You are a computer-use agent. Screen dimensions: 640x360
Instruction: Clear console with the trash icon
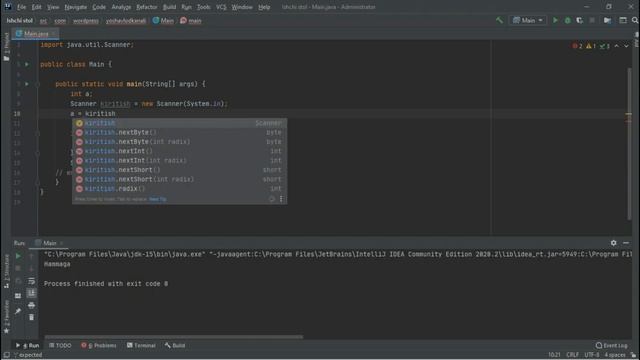pyautogui.click(x=31, y=317)
